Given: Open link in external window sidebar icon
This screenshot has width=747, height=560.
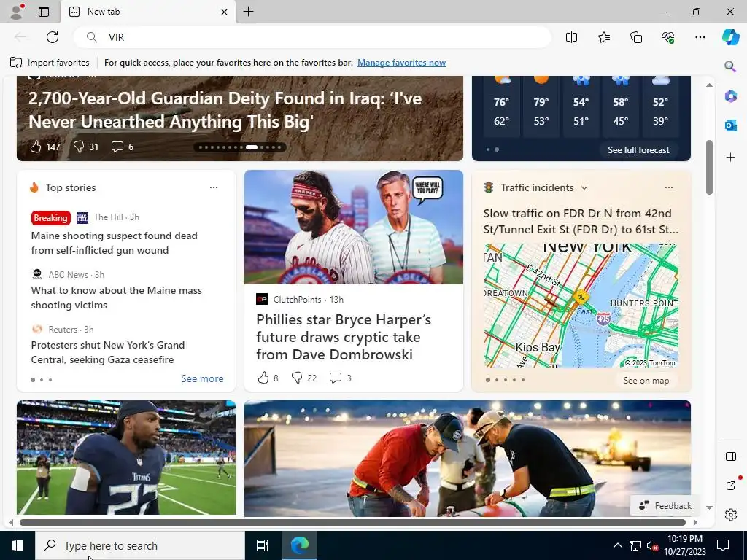Looking at the screenshot, I should coord(731,485).
